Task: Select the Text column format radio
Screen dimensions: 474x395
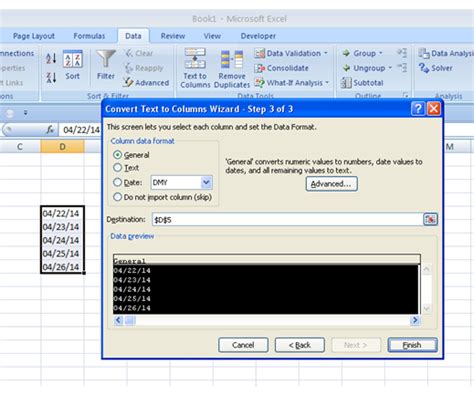Action: pos(117,168)
